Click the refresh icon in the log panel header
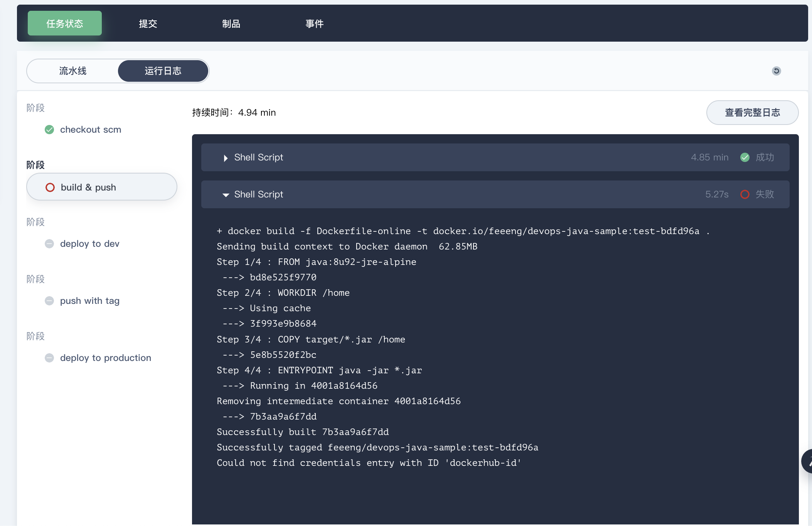 point(776,71)
